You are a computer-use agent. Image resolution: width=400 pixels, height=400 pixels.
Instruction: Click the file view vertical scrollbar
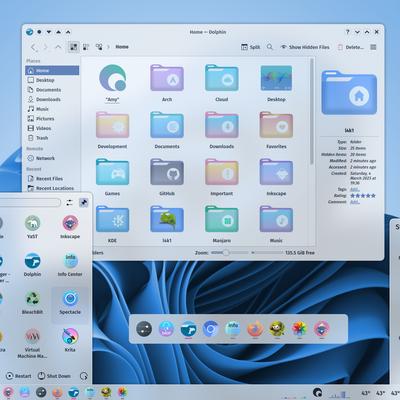click(312, 112)
